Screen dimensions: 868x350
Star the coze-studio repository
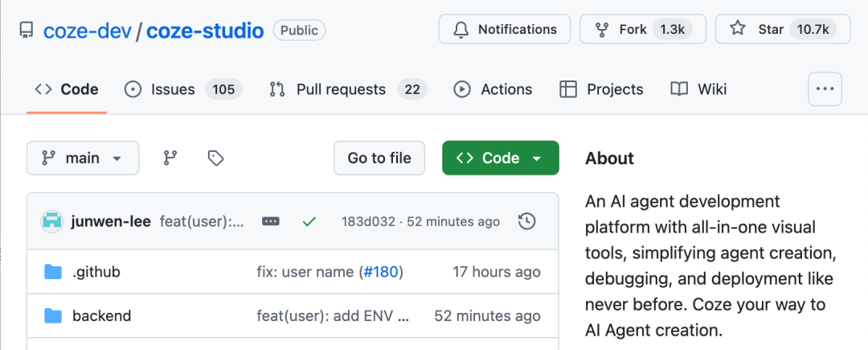783,29
